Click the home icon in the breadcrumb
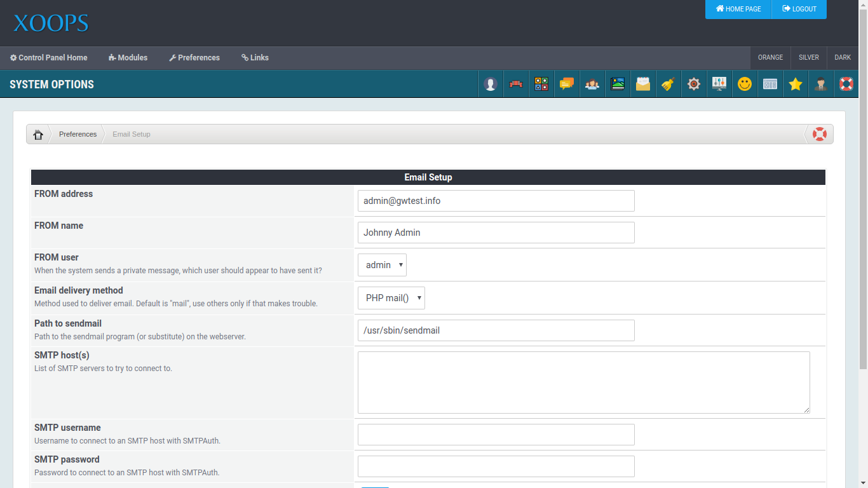The width and height of the screenshot is (868, 488). coord(38,134)
